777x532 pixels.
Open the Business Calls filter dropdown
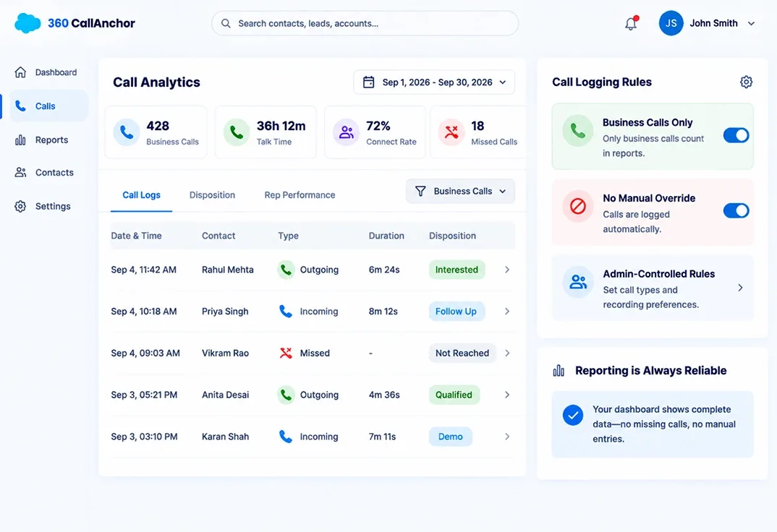[460, 191]
